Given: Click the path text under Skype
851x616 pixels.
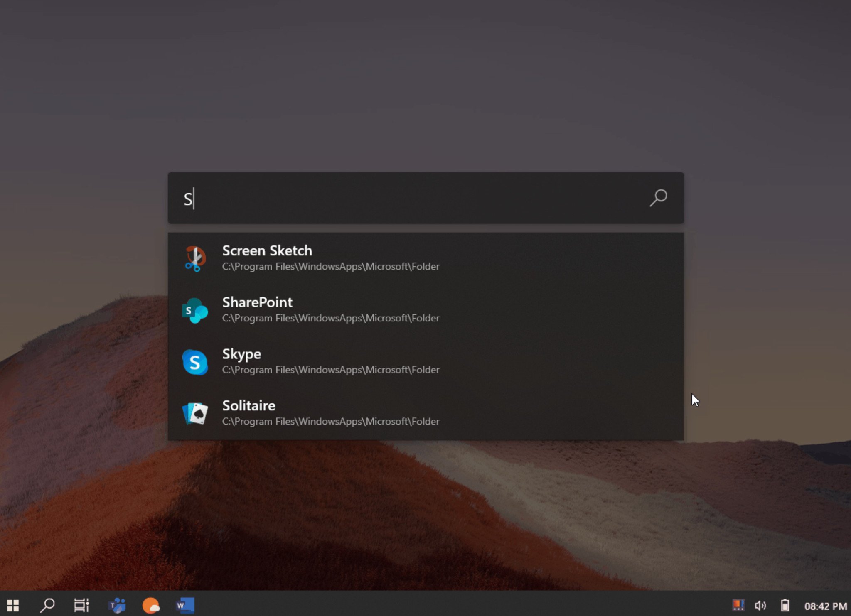Looking at the screenshot, I should [x=331, y=370].
